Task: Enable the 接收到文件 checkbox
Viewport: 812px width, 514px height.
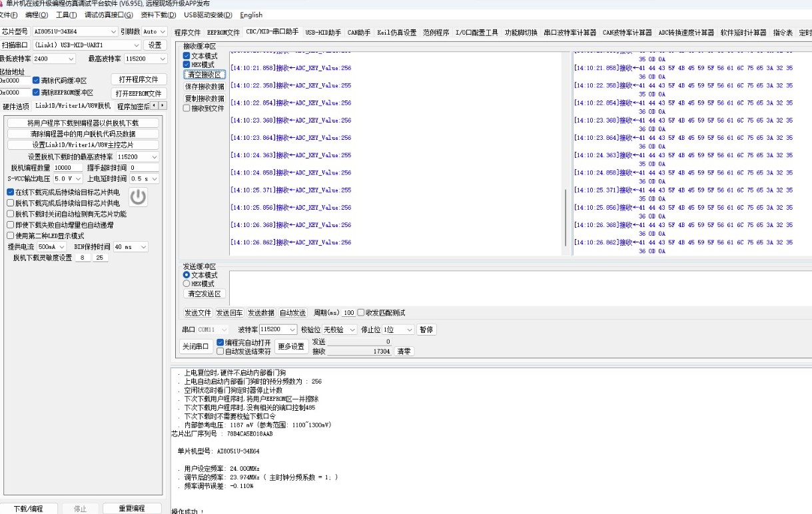Action: [x=187, y=108]
